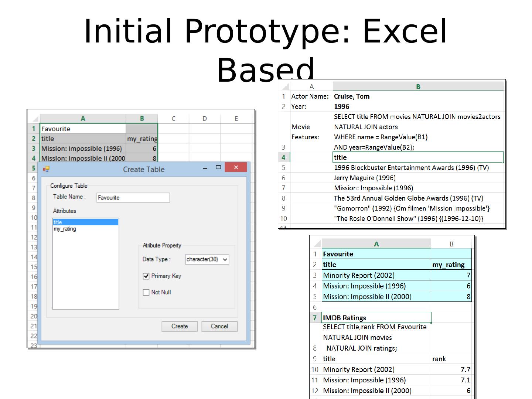The image size is (532, 399).
Task: Click the "Gomorron" (1992) result cell
Action: pyautogui.click(x=419, y=208)
